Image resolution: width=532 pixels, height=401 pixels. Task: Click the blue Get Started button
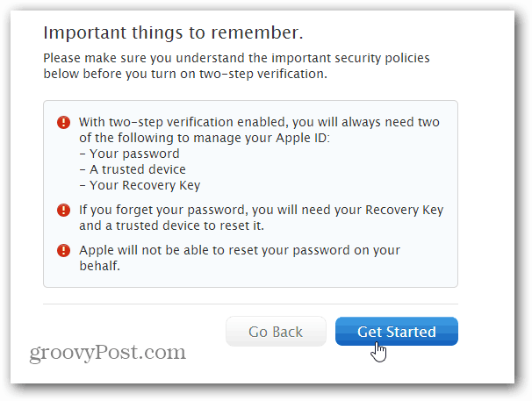click(x=396, y=332)
